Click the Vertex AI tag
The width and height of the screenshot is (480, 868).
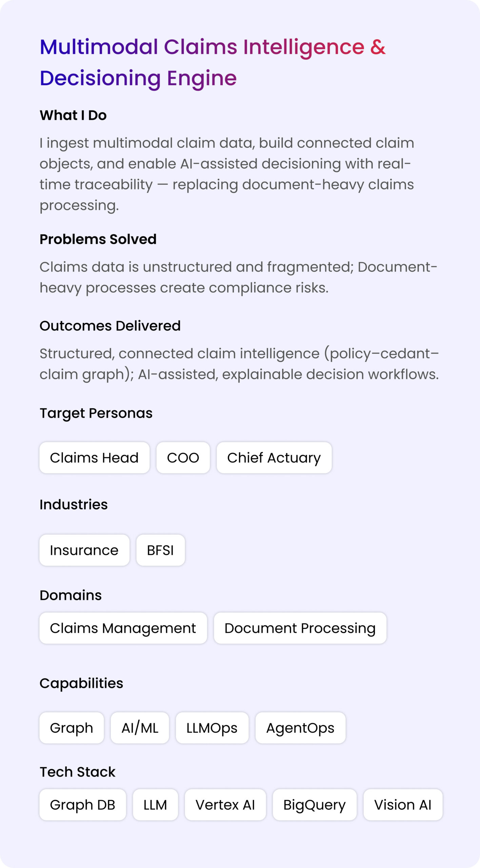coord(225,805)
